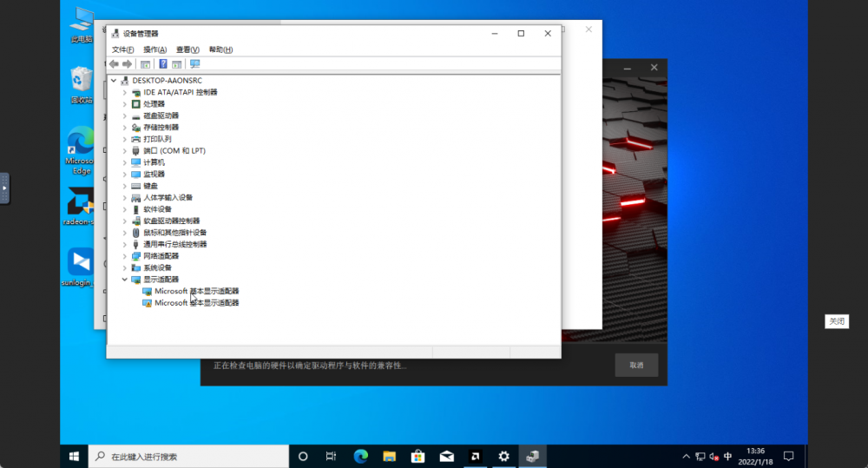Screen dimensions: 868x468
Task: Click the muted volume tray icon
Action: tap(714, 457)
